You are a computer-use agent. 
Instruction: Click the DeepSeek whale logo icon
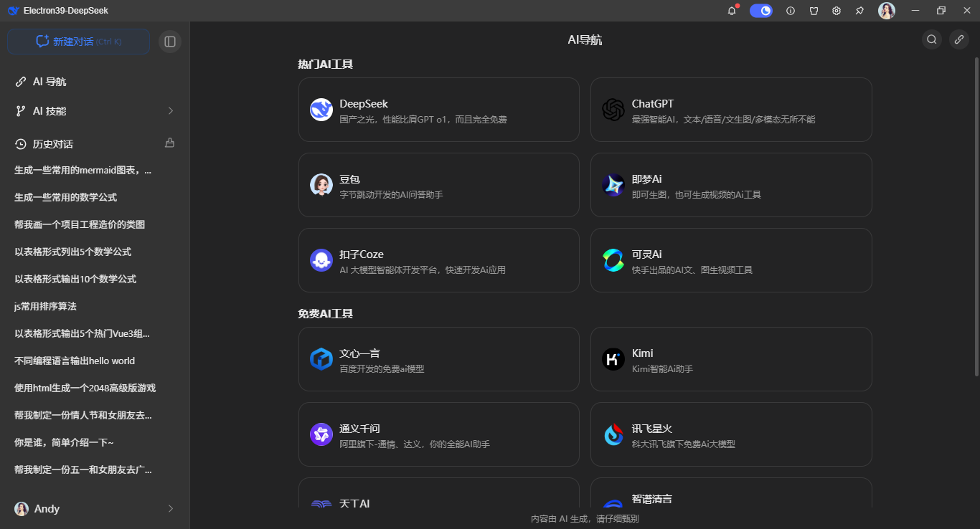(321, 110)
